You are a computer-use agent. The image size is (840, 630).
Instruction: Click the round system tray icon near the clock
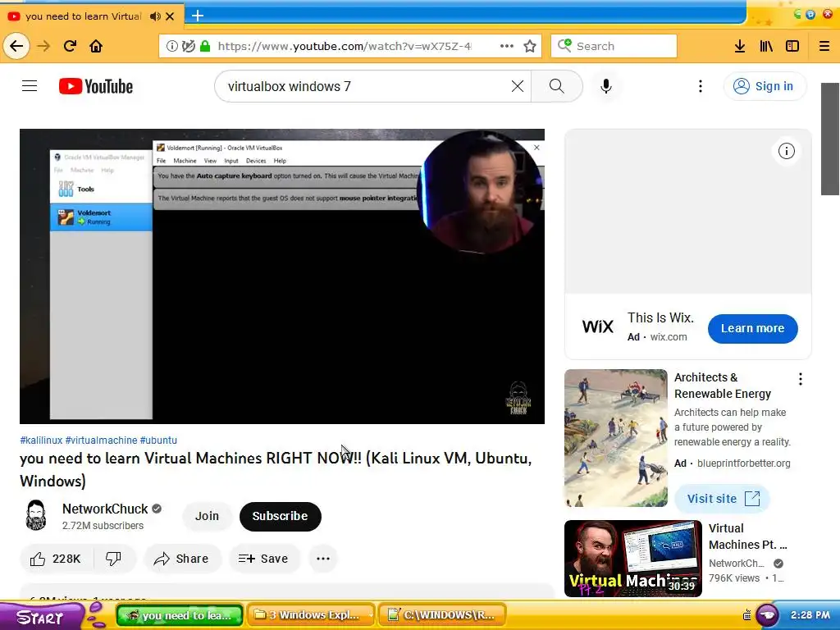767,615
